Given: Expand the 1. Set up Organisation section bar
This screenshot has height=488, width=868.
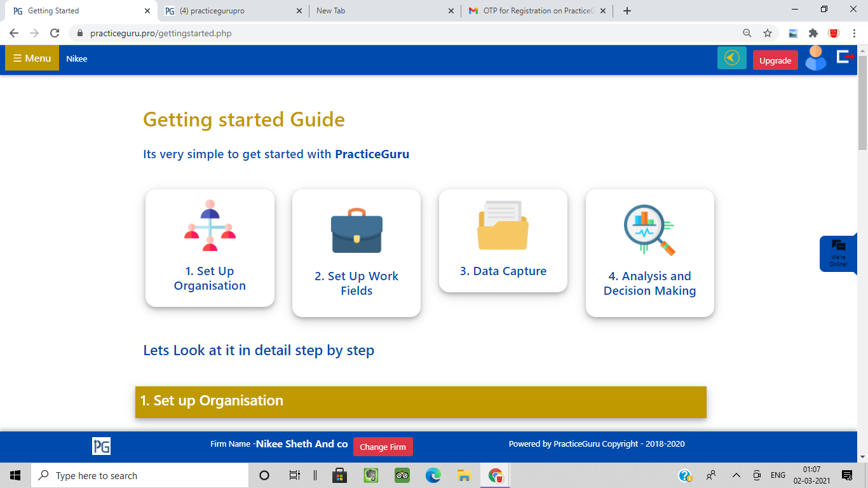Looking at the screenshot, I should [x=421, y=402].
